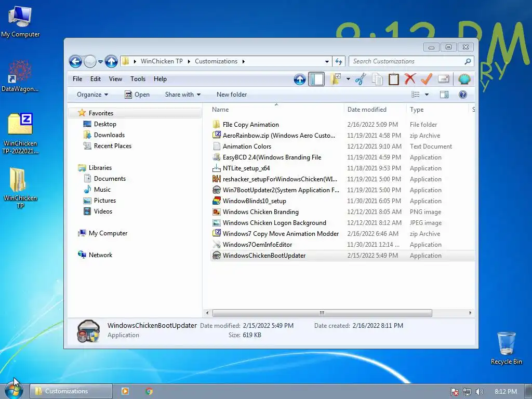Select the Recycle Bin desktop icon

pos(506,349)
